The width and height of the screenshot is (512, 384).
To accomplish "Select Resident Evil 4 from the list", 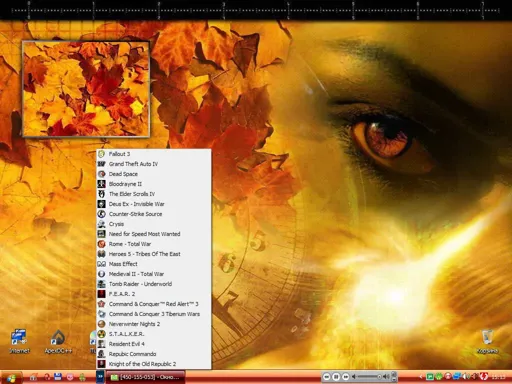I will click(154, 344).
